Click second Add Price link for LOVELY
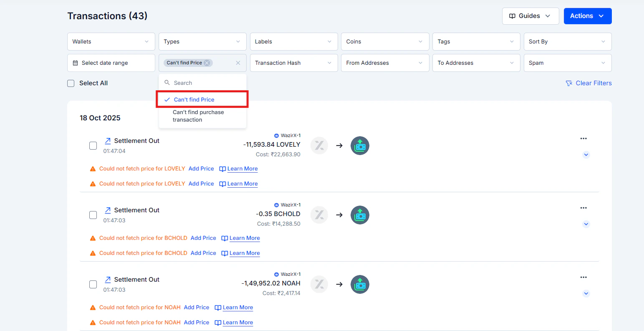 [201, 183]
